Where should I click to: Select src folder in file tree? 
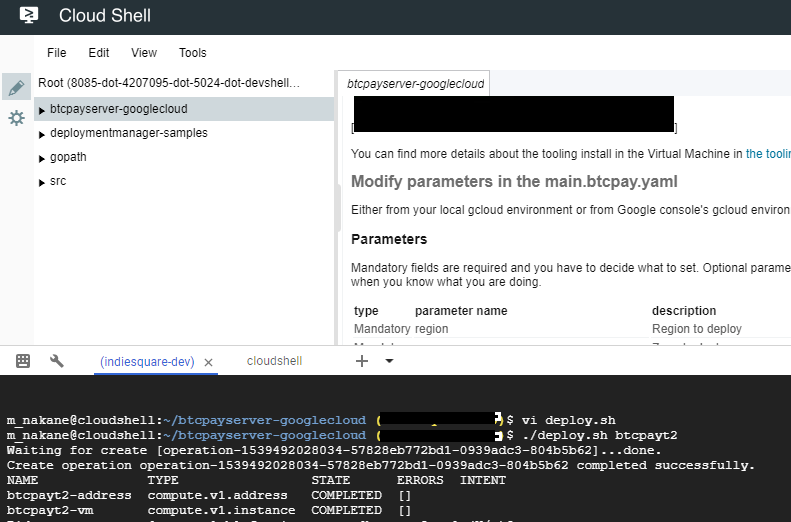58,181
